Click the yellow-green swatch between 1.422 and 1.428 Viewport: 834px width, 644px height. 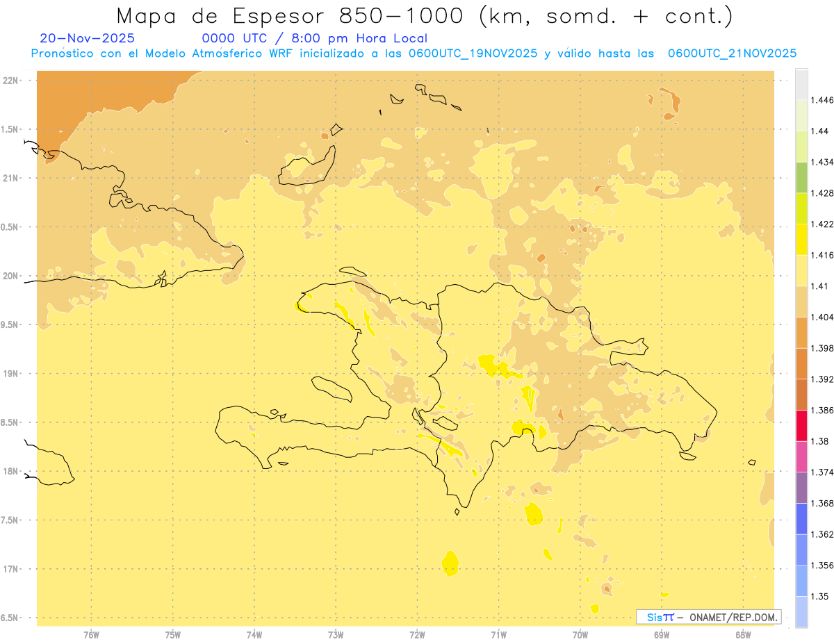(x=801, y=208)
